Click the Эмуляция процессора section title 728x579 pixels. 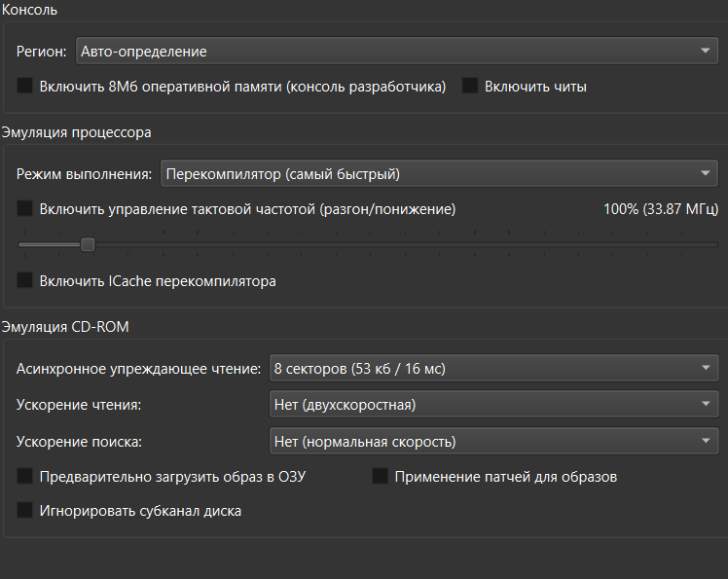[x=77, y=132]
